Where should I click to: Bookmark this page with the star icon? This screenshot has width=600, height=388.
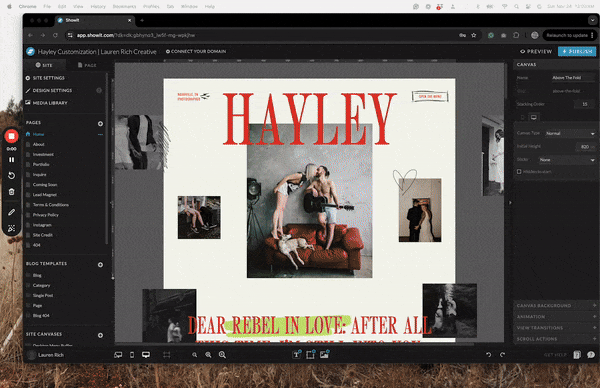[474, 35]
